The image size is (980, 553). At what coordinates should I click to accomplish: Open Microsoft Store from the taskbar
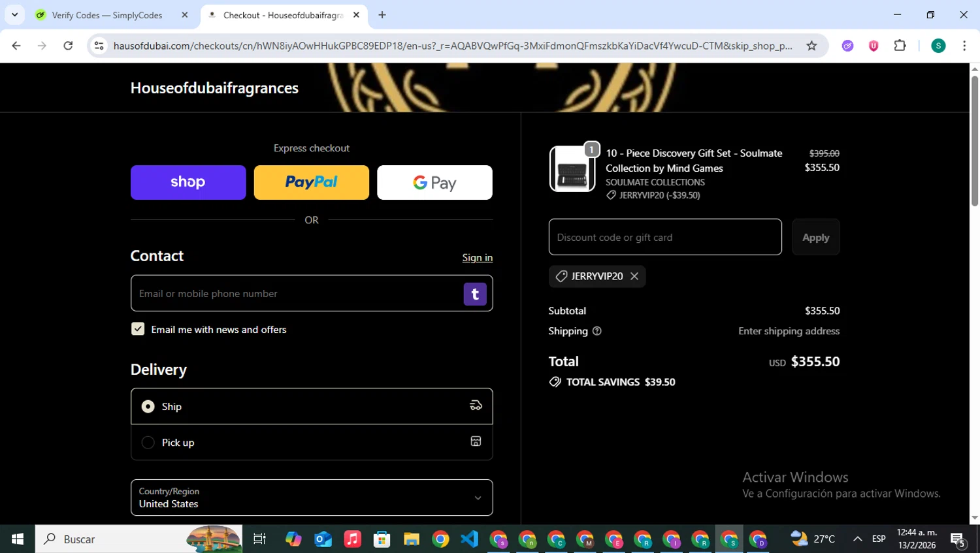point(382,539)
